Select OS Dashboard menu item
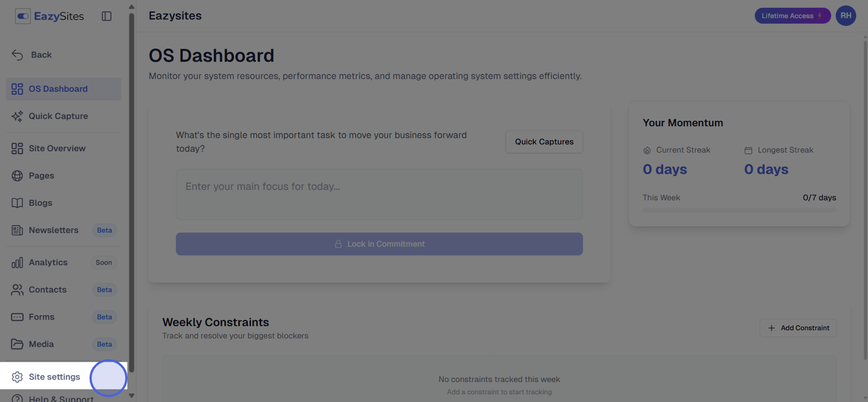Image resolution: width=868 pixels, height=402 pixels. pyautogui.click(x=58, y=89)
